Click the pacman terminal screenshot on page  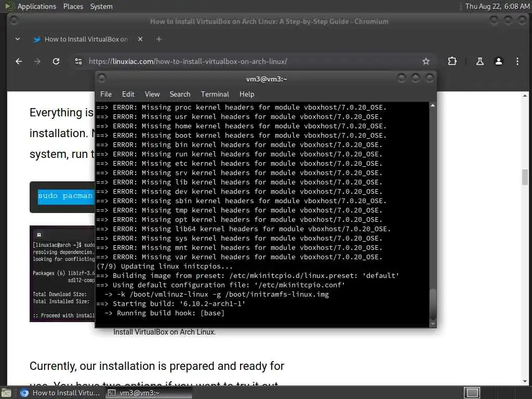(62, 273)
